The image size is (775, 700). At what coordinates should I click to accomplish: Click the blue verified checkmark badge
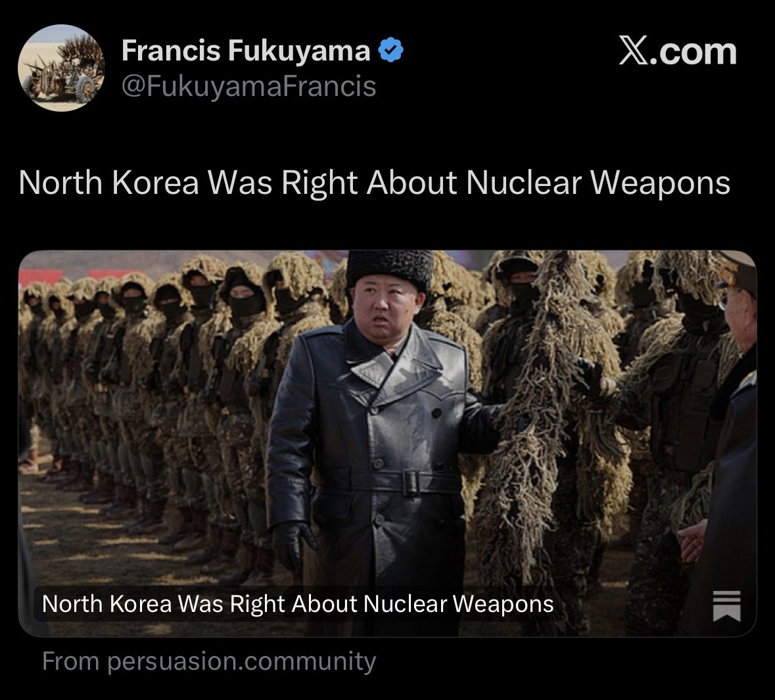click(x=391, y=50)
